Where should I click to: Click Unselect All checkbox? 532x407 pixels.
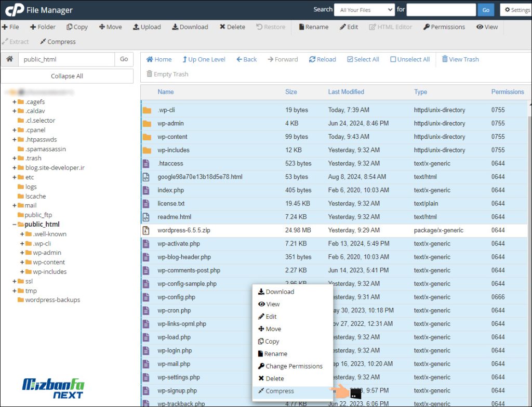point(410,59)
